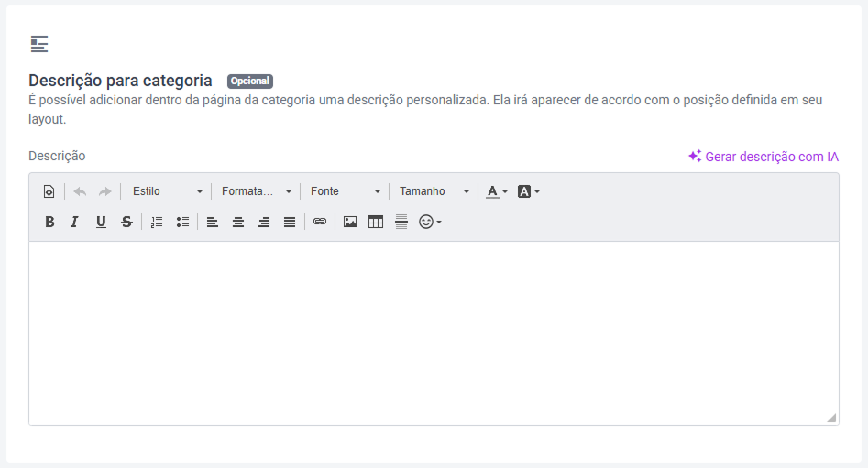
Task: Center align the text
Action: (238, 222)
